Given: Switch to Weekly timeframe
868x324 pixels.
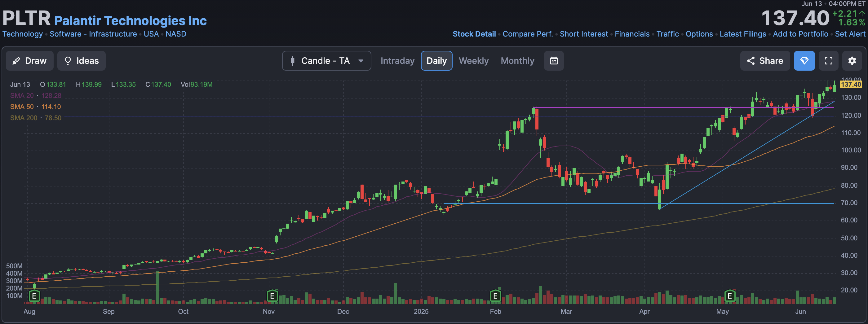Looking at the screenshot, I should (473, 61).
